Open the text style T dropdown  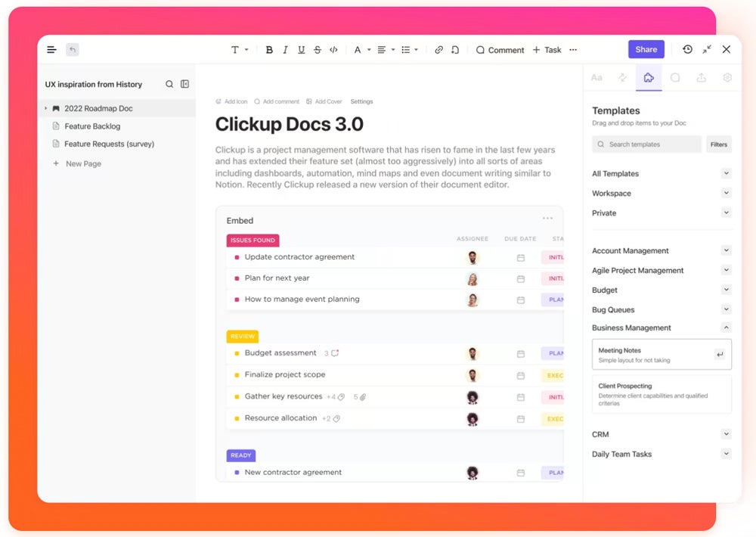click(239, 50)
